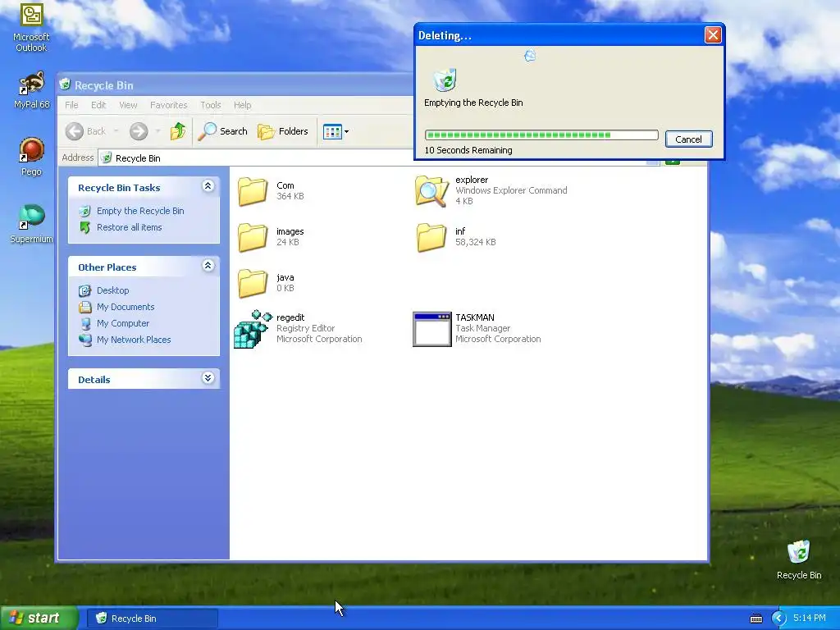Screen dimensions: 840x630
Task: Click the deletion progress bar
Action: [x=541, y=135]
